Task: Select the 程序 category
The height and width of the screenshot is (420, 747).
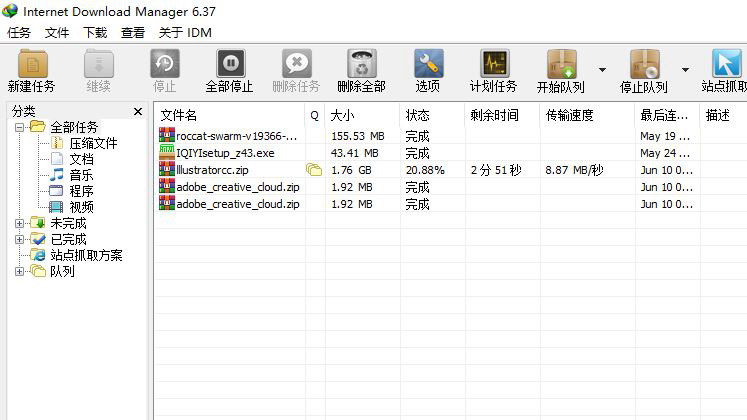Action: (81, 191)
